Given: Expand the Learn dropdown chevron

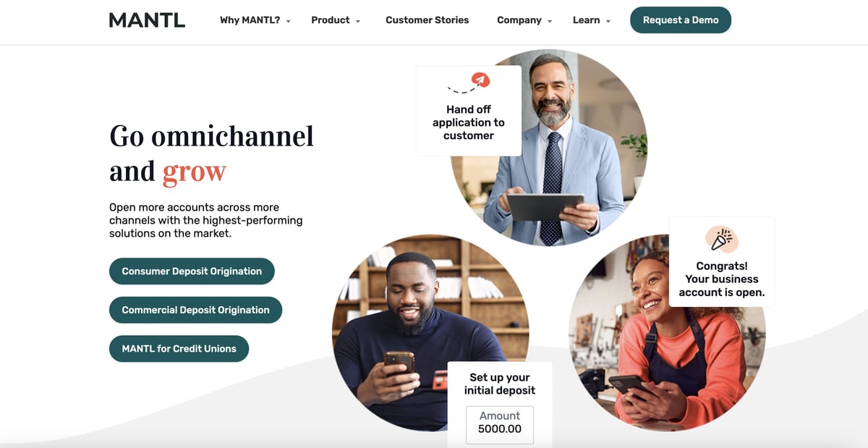Looking at the screenshot, I should point(608,22).
